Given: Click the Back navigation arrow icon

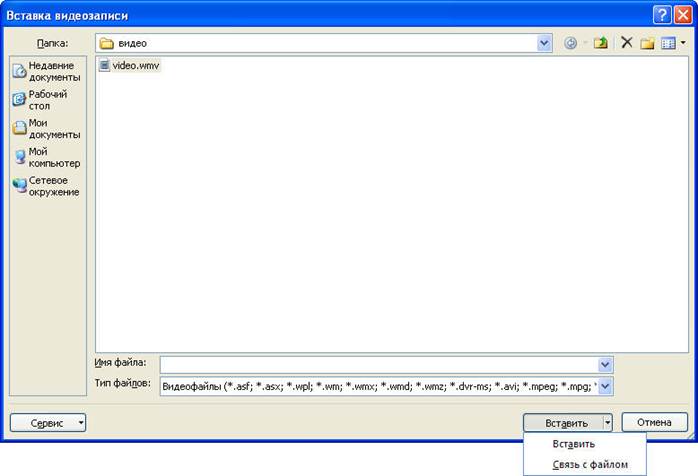Looking at the screenshot, I should [570, 43].
